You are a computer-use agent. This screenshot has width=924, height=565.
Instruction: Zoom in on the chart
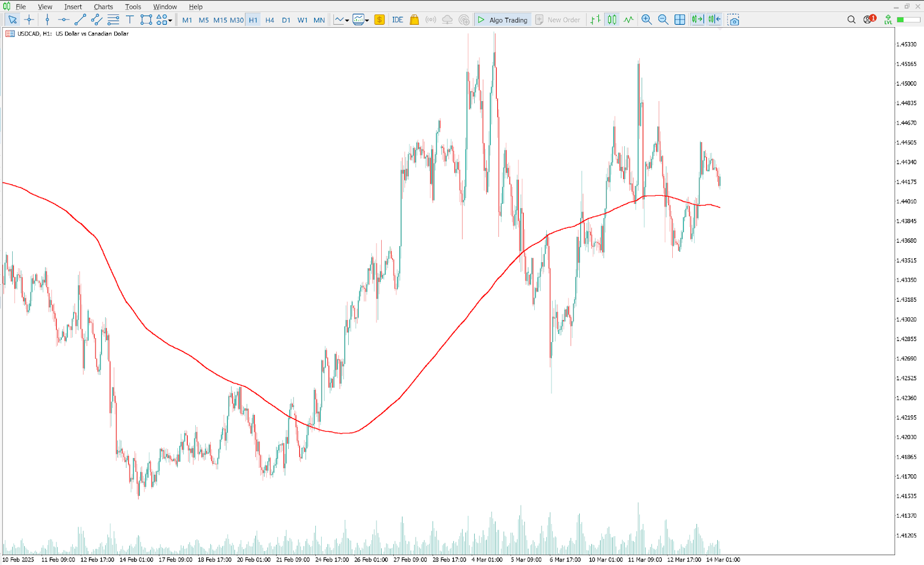647,20
